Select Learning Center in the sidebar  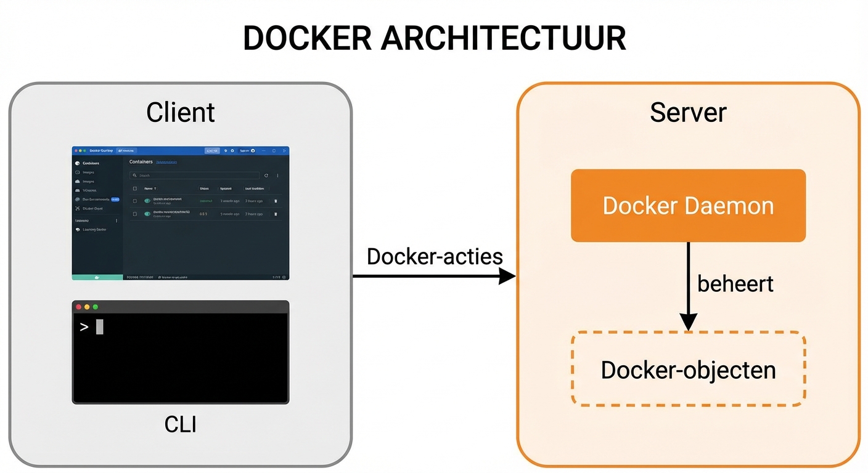click(92, 229)
